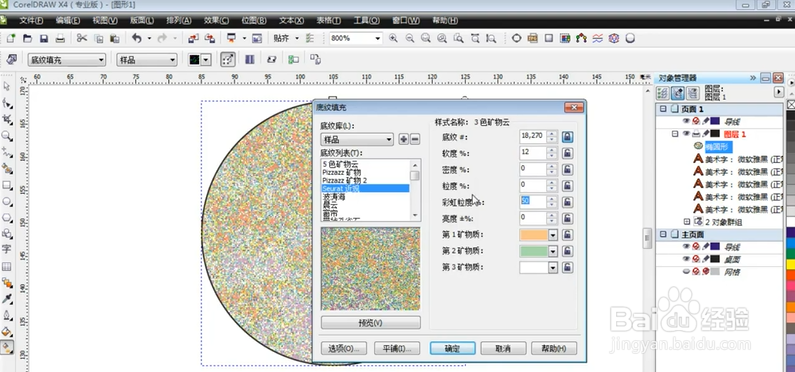
Task: Click the Save floppy disk icon
Action: [44, 39]
